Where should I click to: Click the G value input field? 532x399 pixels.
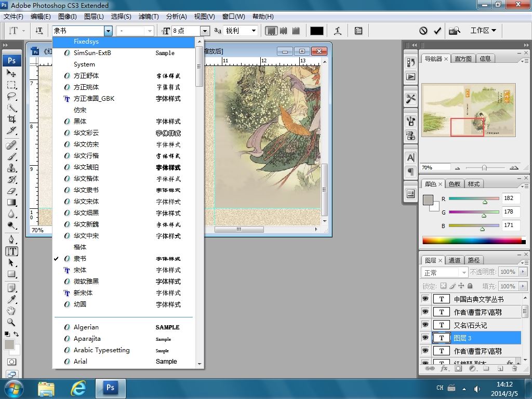point(511,212)
